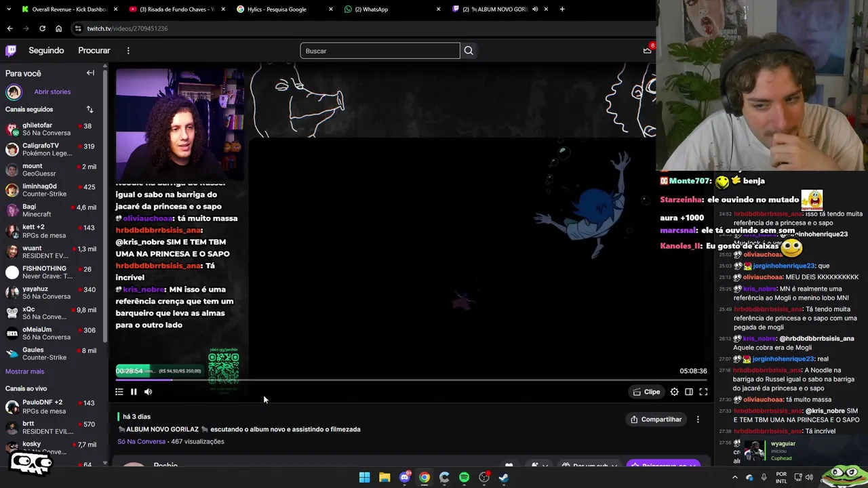View site information icon in address bar
This screenshot has height=488, width=868.
(x=79, y=28)
